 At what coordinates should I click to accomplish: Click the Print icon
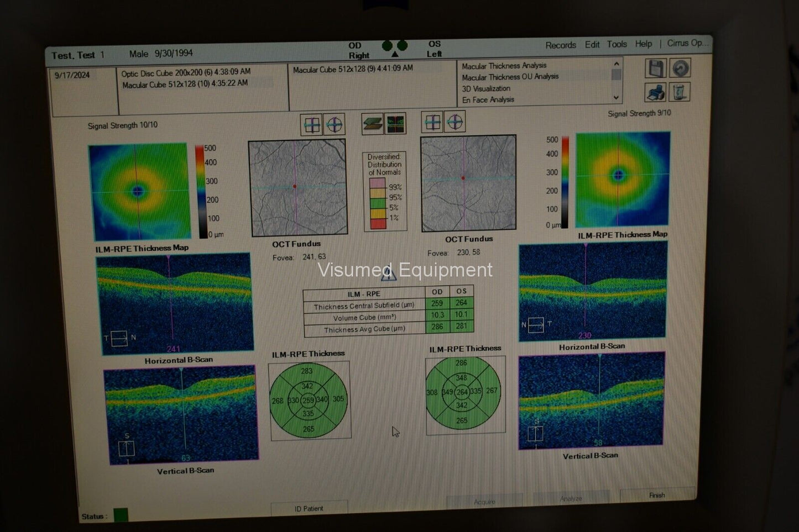pyautogui.click(x=656, y=92)
